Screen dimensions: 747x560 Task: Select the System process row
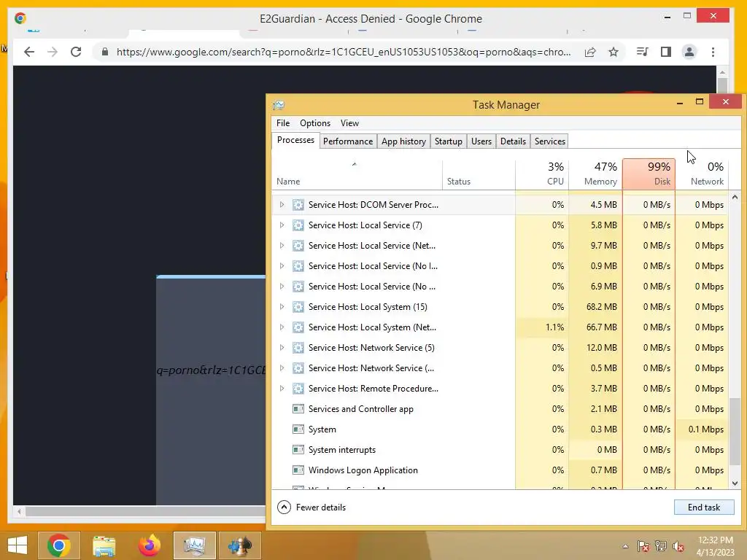500,429
